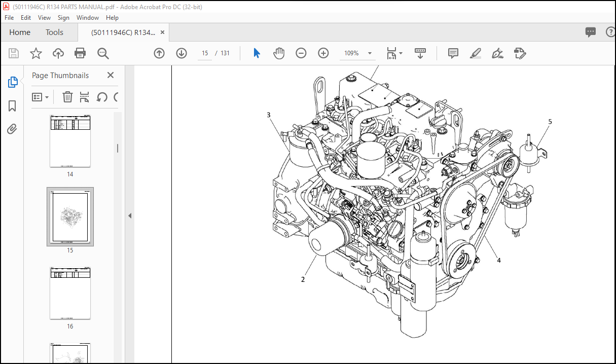Viewport: 616px width, 364px height.
Task: Open the Find text magnifier tool
Action: tap(103, 53)
